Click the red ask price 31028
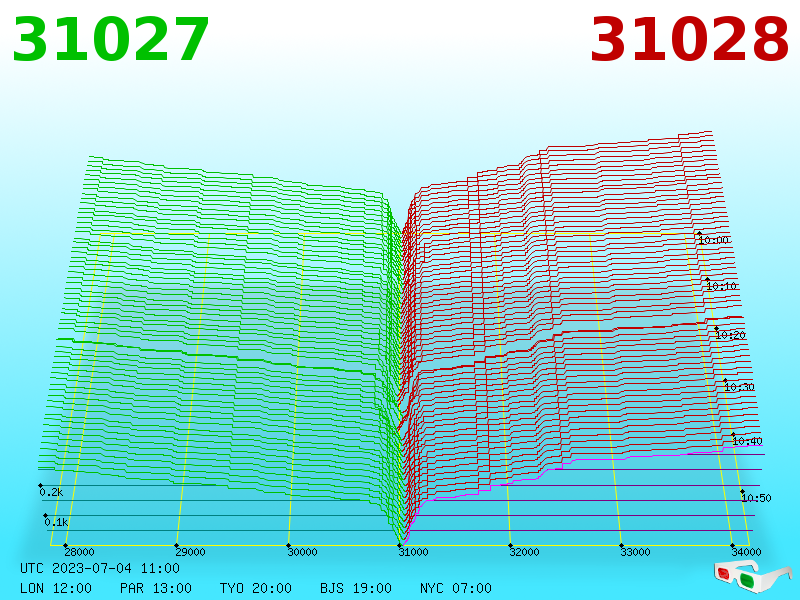This screenshot has height=600, width=800. click(x=689, y=39)
